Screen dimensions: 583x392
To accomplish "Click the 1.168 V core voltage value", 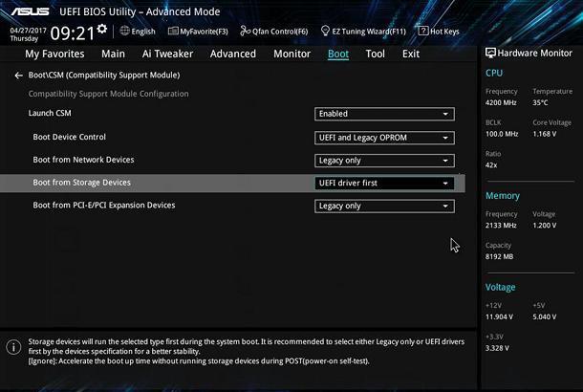I will click(545, 134).
